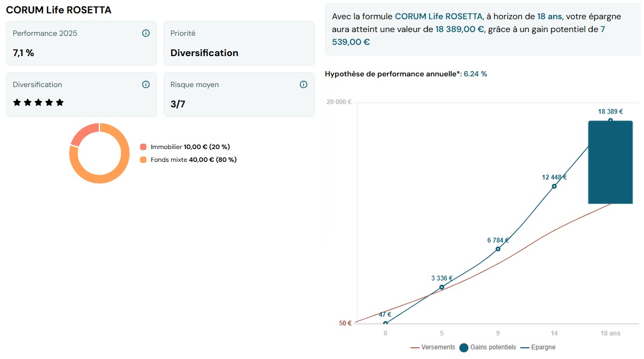Click the 6.24 % annual performance value
Viewport: 644px width, 359px height.
coord(475,74)
